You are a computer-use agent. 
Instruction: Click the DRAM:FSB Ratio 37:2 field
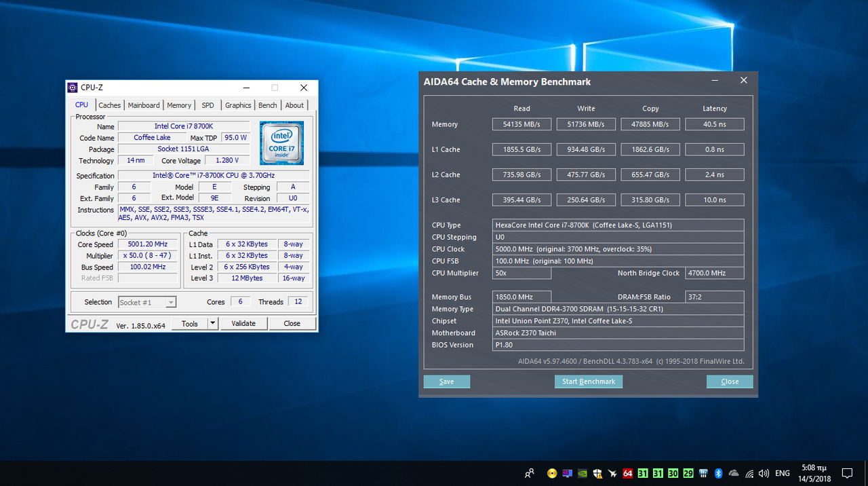coord(715,297)
